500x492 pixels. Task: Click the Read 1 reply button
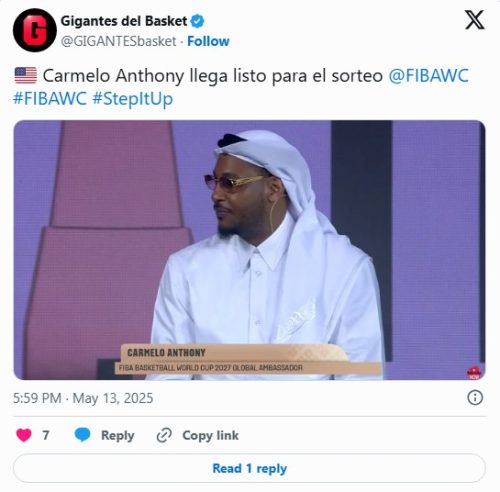(249, 468)
